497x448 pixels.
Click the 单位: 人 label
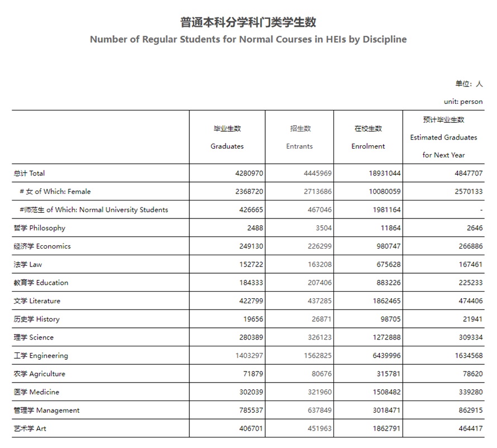(x=469, y=84)
